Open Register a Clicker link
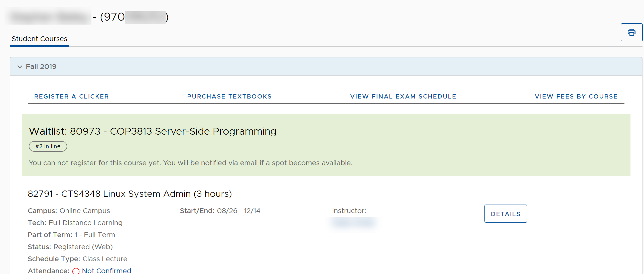This screenshot has width=644, height=274. (72, 97)
